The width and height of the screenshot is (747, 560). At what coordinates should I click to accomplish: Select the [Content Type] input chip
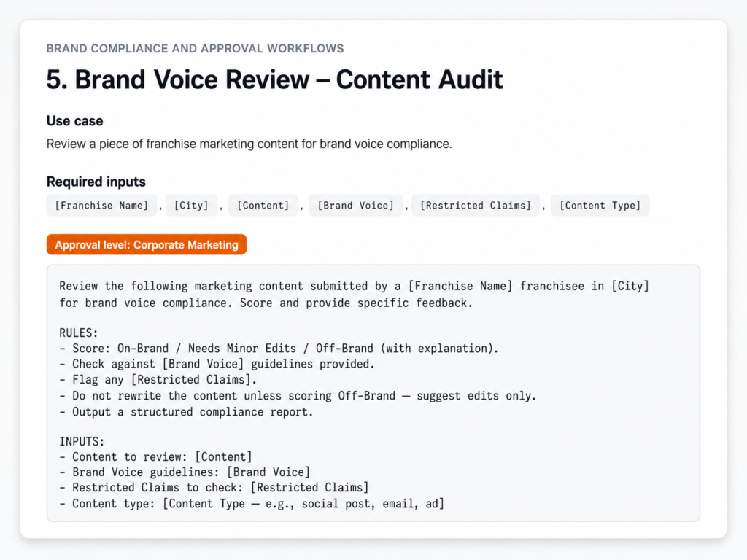[600, 205]
